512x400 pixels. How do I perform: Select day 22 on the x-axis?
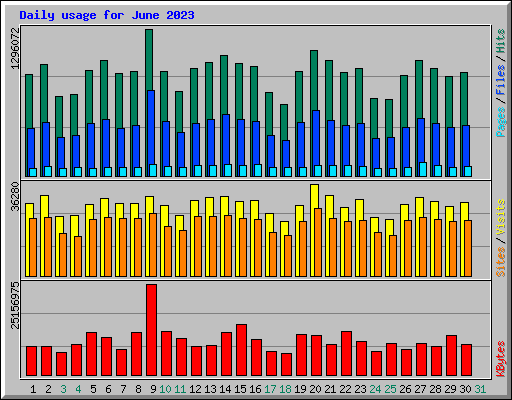click(345, 389)
